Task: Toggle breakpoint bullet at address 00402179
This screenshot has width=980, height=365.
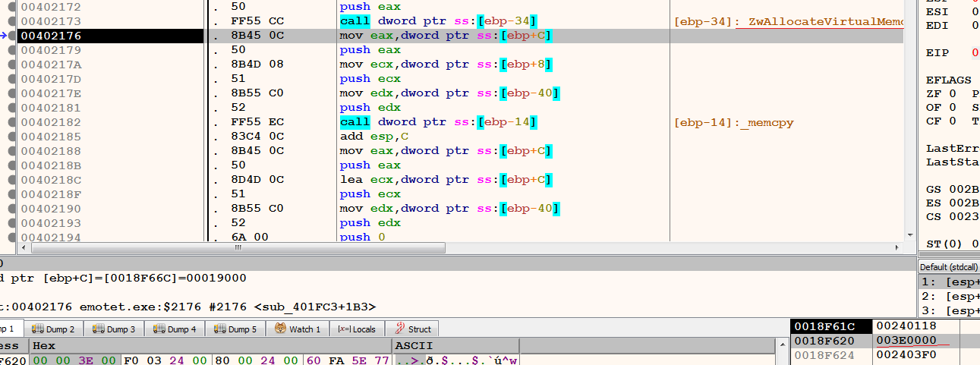Action: click(x=12, y=50)
